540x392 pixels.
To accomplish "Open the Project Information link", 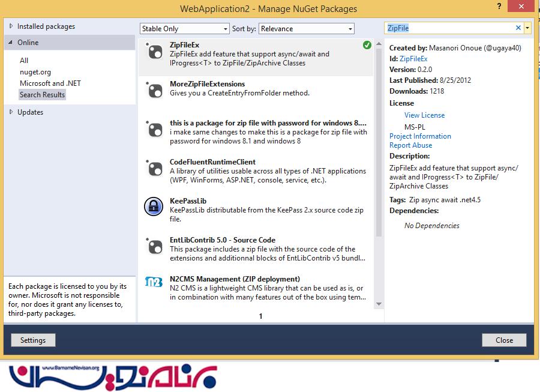I will pyautogui.click(x=420, y=136).
